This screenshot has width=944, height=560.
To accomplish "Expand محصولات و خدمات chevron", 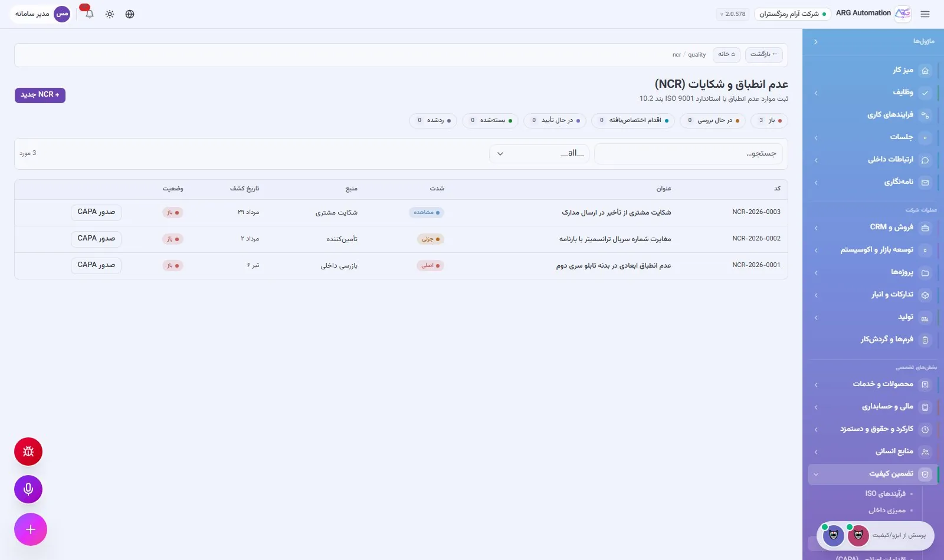I will (816, 384).
